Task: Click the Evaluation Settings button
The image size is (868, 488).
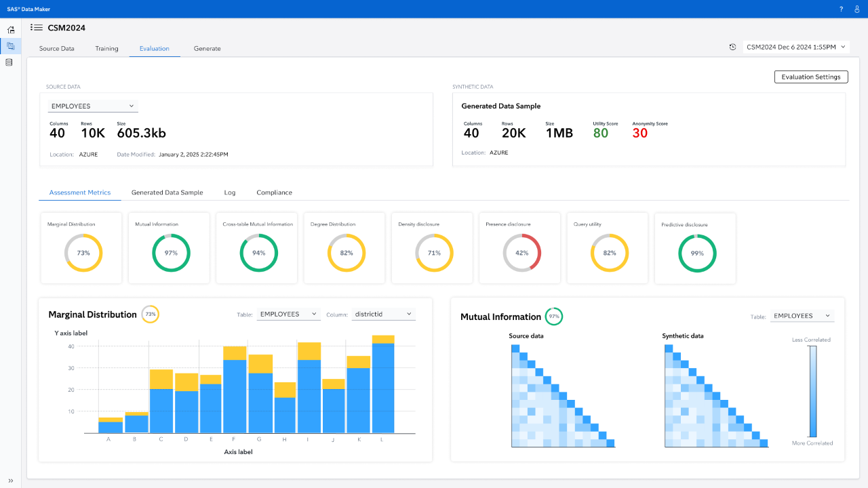Action: pos(811,77)
